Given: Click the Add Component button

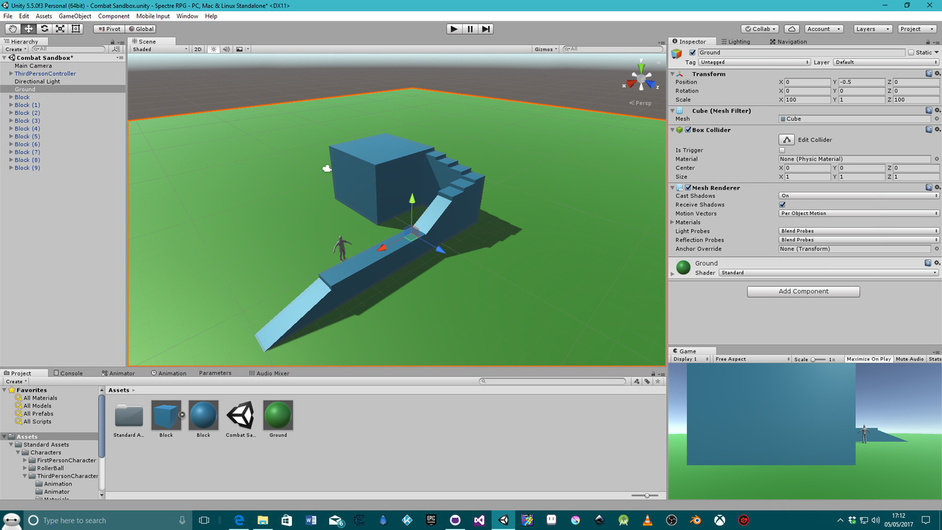Looking at the screenshot, I should [803, 292].
